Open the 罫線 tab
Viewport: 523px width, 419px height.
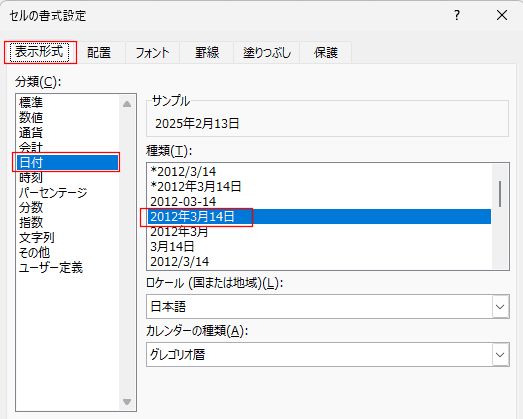(x=207, y=52)
